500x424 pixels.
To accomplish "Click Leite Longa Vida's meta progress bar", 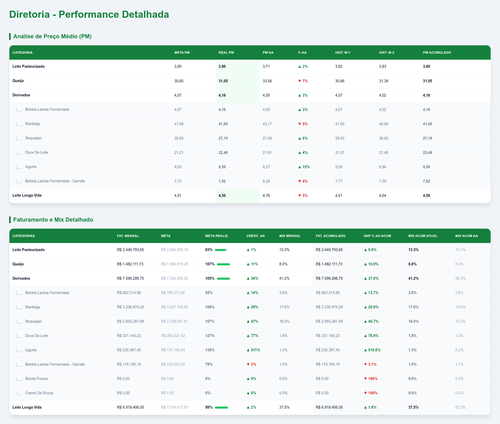I will tap(222, 407).
